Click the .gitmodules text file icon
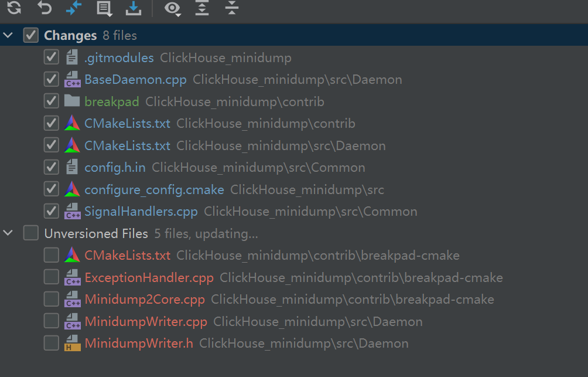Viewport: 588px width, 377px height. (72, 57)
